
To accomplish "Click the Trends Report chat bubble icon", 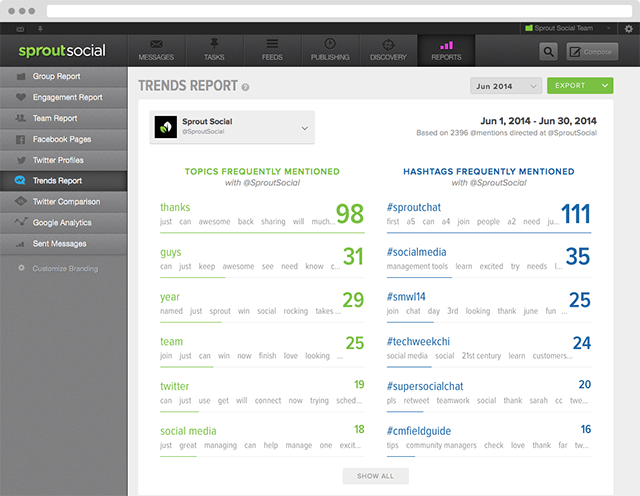I will pyautogui.click(x=20, y=180).
